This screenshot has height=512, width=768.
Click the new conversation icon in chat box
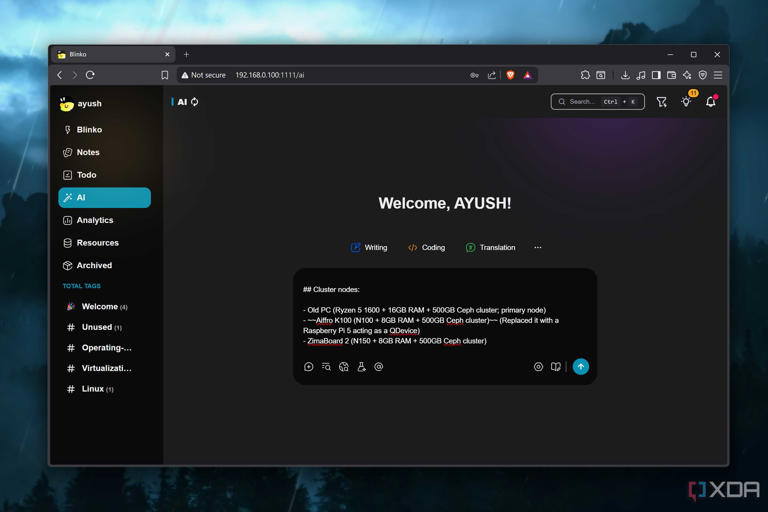point(309,366)
